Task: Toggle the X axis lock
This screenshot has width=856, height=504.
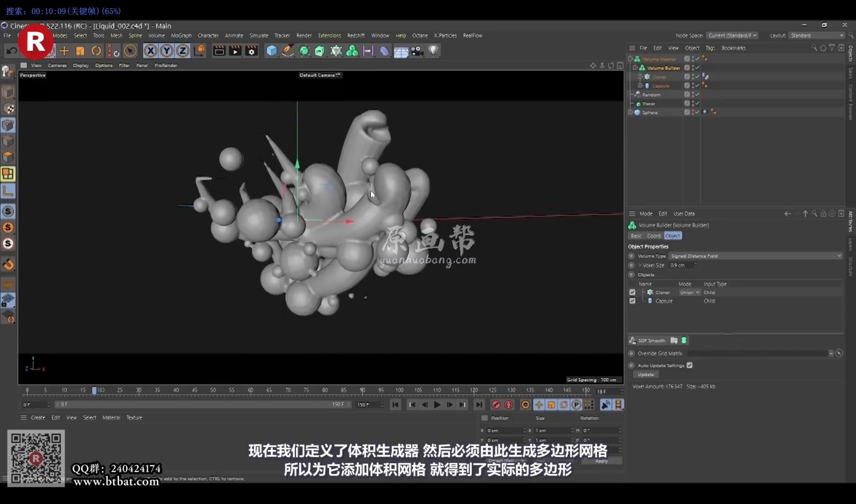Action: click(x=151, y=50)
